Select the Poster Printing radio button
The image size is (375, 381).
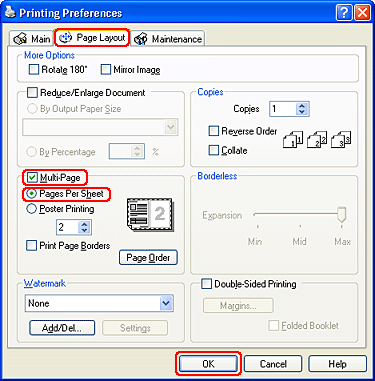(31, 209)
